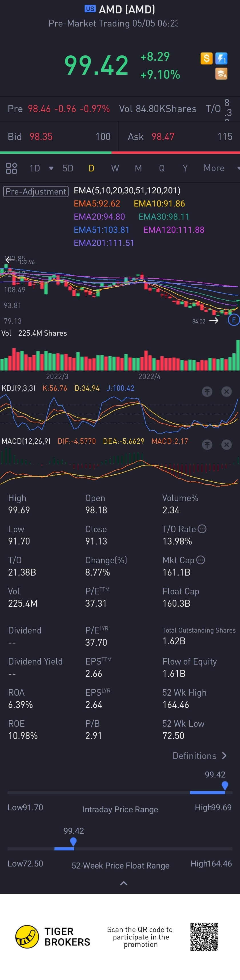Select the Y yearly chart tab
This screenshot has width=240, height=980.
(x=185, y=168)
